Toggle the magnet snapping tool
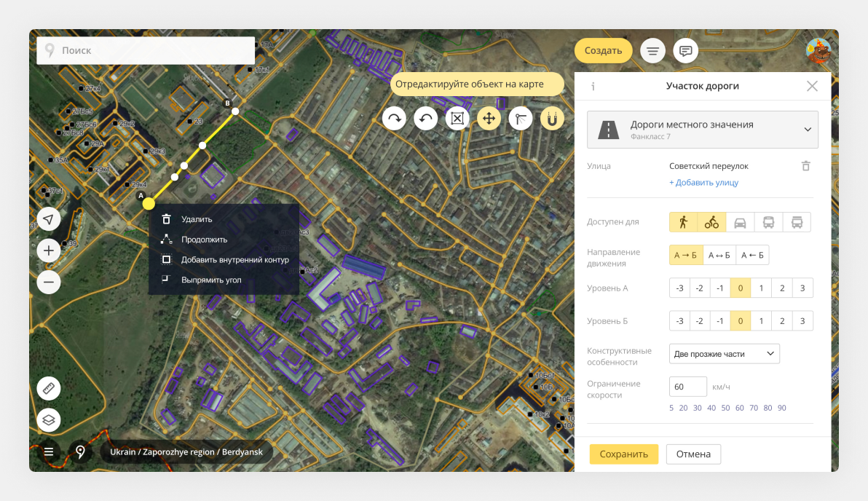 coord(552,119)
